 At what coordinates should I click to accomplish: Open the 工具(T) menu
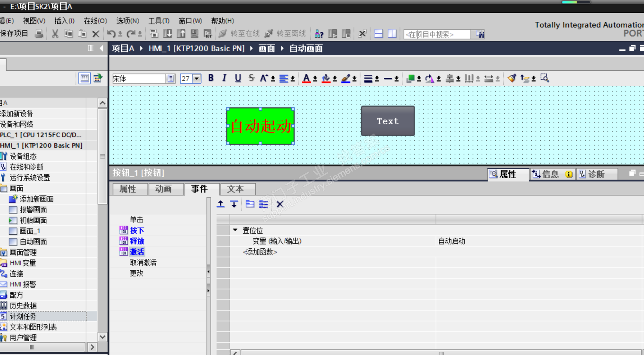159,21
